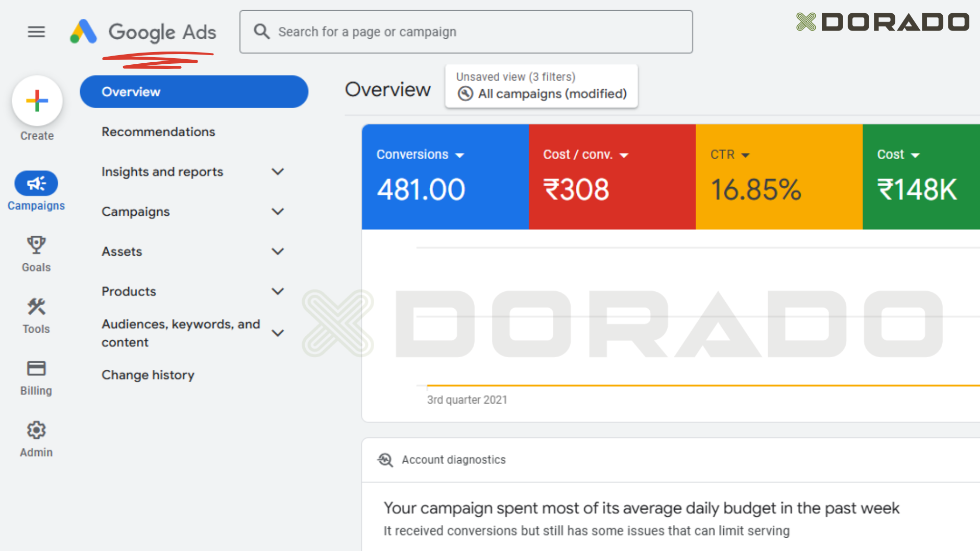Click the '3rd quarter 2021' chart label
Viewport: 980px width, 551px height.
click(x=467, y=400)
